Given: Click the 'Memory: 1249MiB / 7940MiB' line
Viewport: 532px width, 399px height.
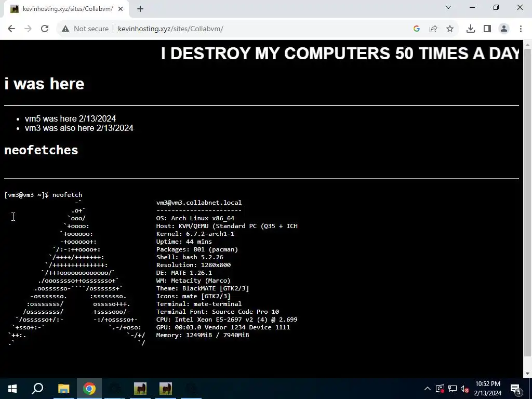Looking at the screenshot, I should coord(203,335).
